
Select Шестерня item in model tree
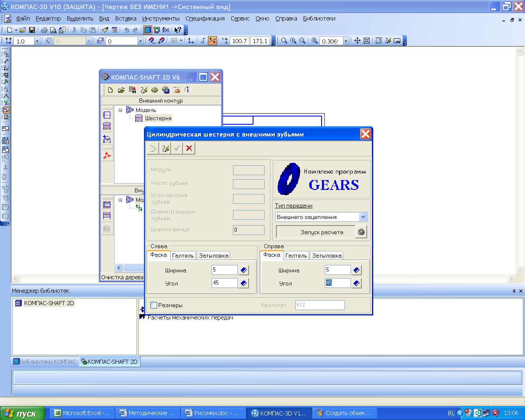158,118
